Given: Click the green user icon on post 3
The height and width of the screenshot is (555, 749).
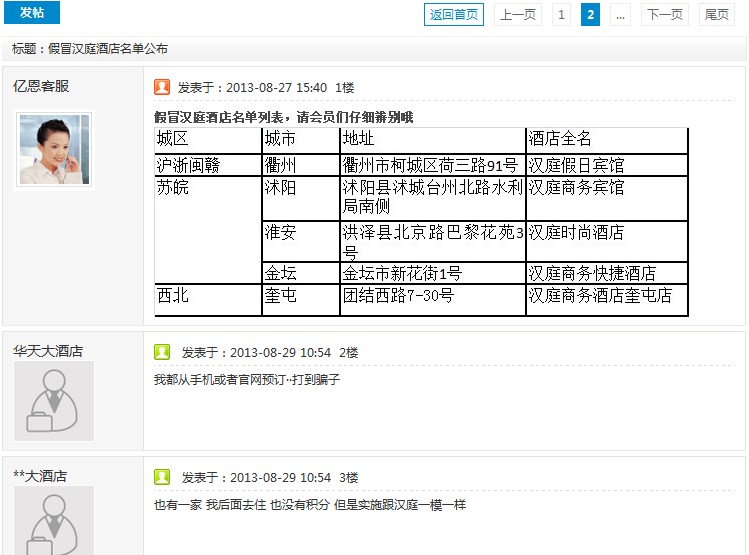Looking at the screenshot, I should (x=162, y=477).
